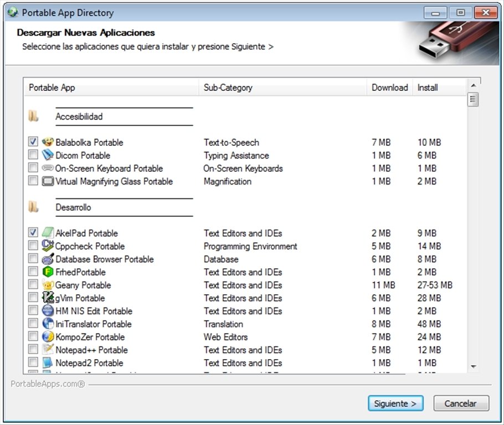Sort by the Portable App column header
504x425 pixels.
111,88
